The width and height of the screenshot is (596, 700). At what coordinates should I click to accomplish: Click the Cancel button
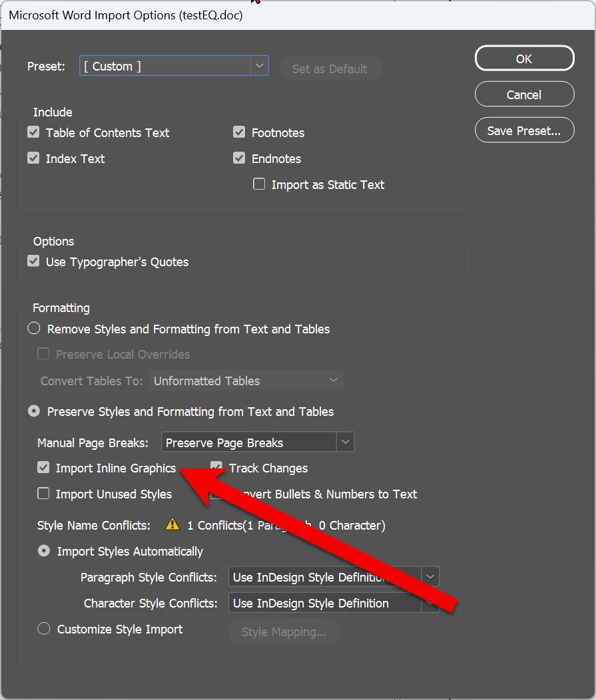[524, 94]
